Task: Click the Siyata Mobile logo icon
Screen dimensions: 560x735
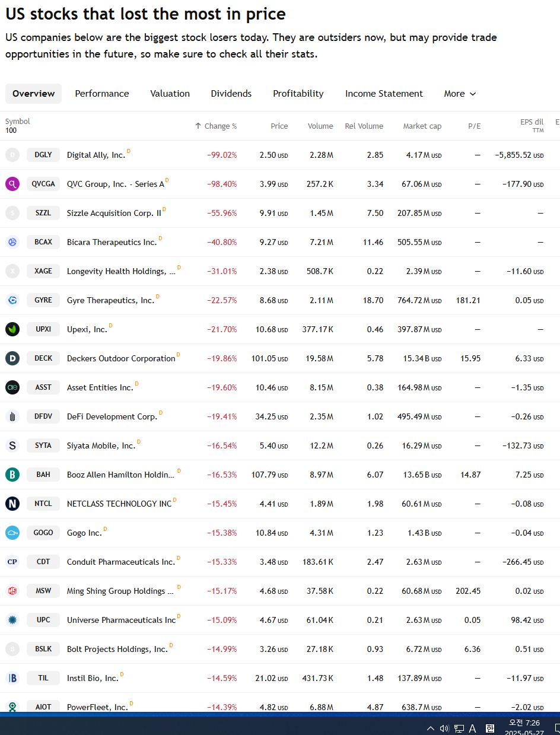Action: coord(12,446)
